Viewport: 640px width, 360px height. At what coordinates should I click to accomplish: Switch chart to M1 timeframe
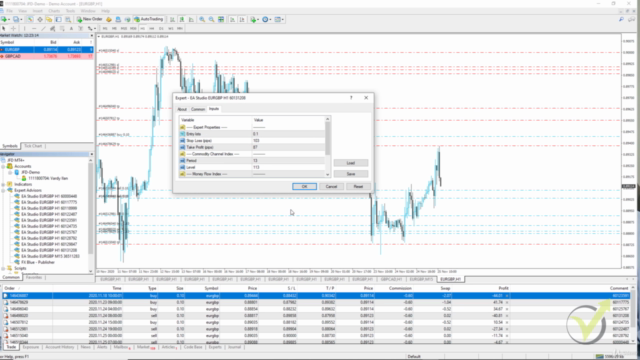[105, 29]
